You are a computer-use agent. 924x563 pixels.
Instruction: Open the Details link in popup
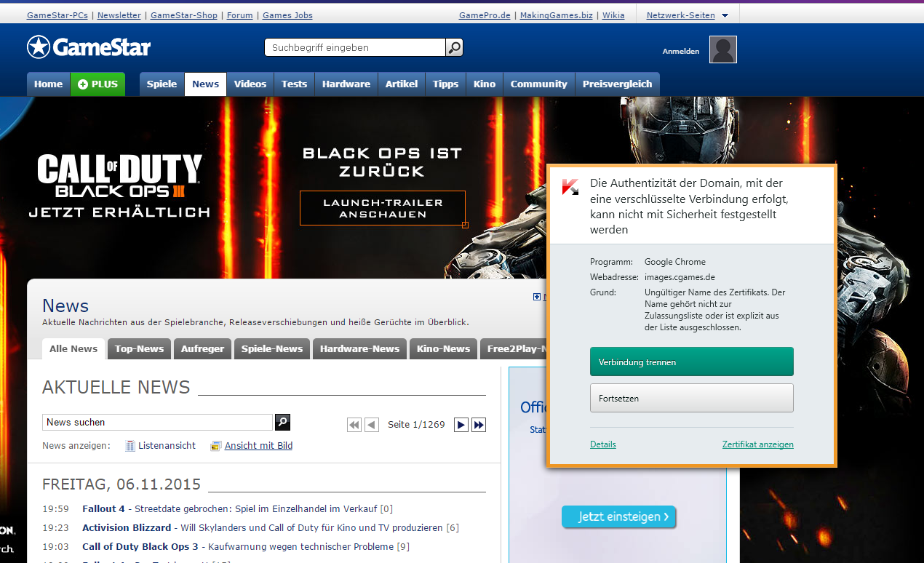coord(603,444)
